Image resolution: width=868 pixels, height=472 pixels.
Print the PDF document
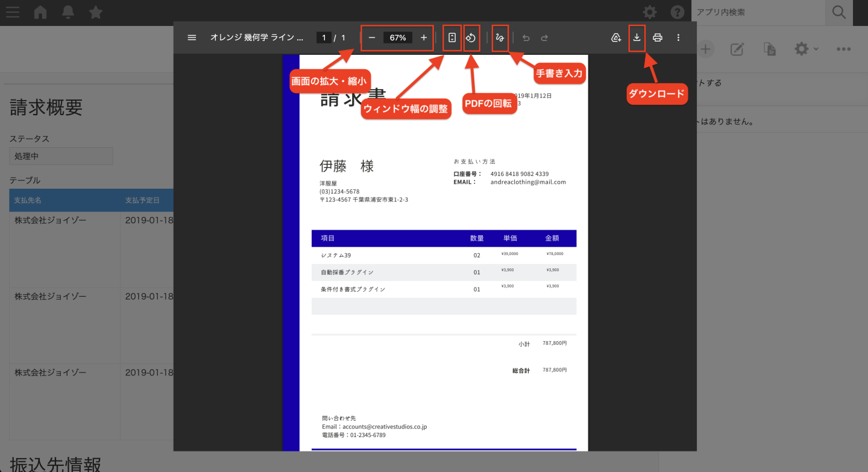658,37
